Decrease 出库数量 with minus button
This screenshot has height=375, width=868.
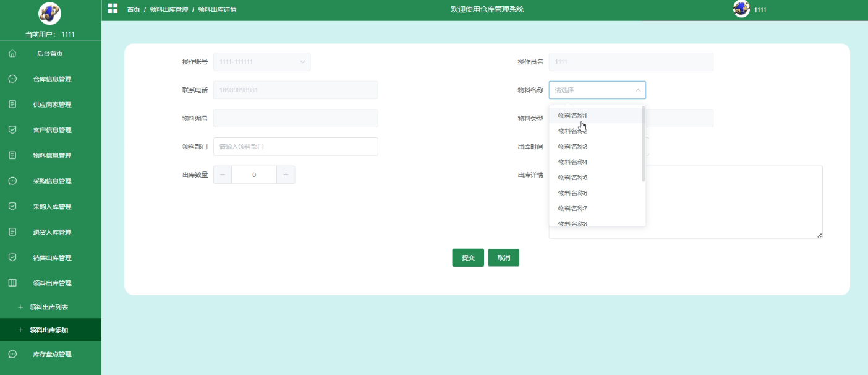(223, 175)
